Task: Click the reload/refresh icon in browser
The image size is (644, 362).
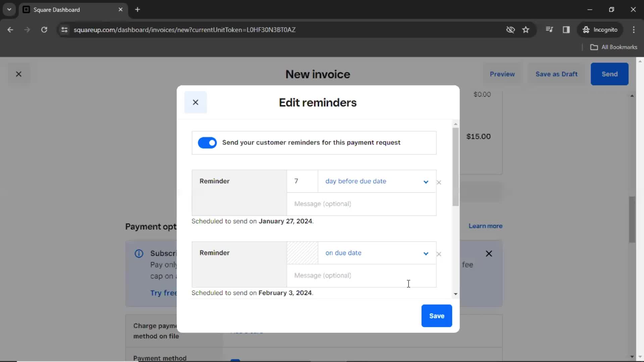Action: [x=44, y=29]
